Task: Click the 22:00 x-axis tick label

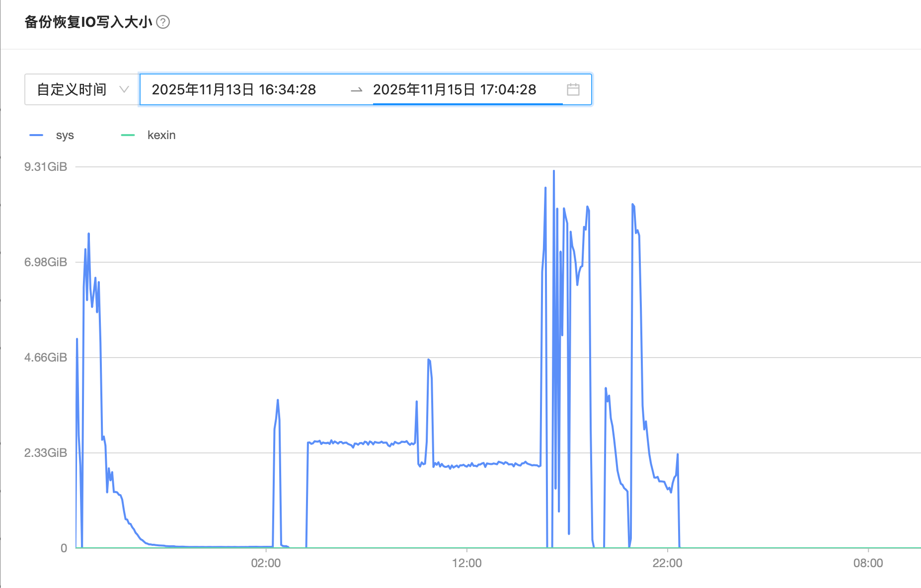Action: pos(667,563)
